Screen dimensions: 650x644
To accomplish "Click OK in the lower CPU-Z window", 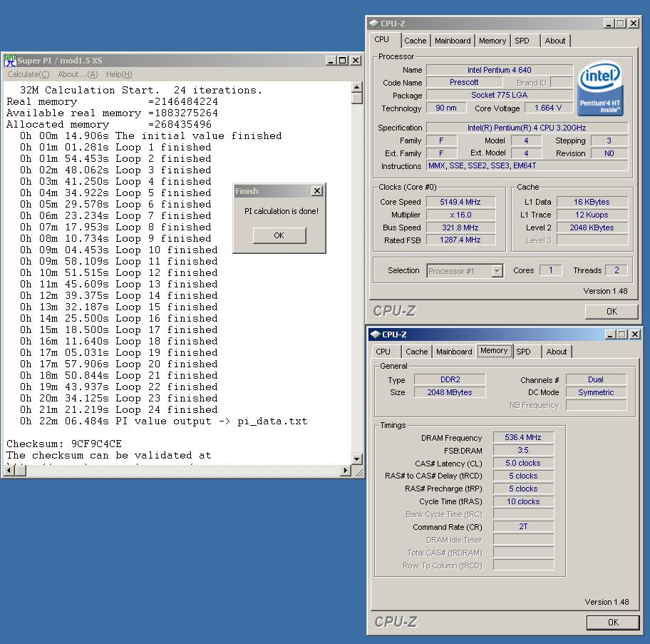I will pos(613,622).
